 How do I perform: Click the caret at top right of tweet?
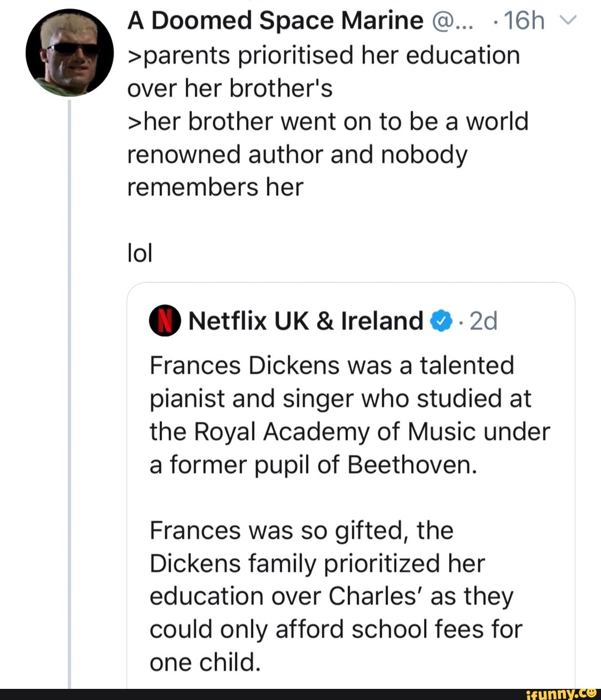click(567, 19)
